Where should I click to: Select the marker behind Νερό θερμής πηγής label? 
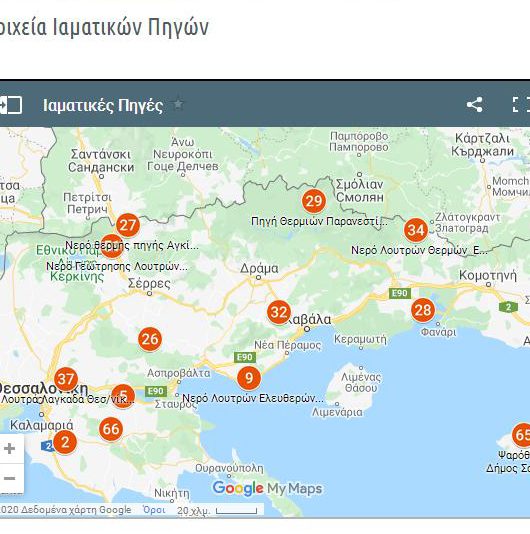point(111,246)
